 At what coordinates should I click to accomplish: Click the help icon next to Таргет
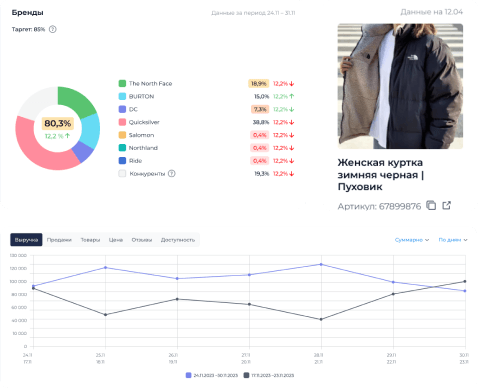tap(53, 29)
